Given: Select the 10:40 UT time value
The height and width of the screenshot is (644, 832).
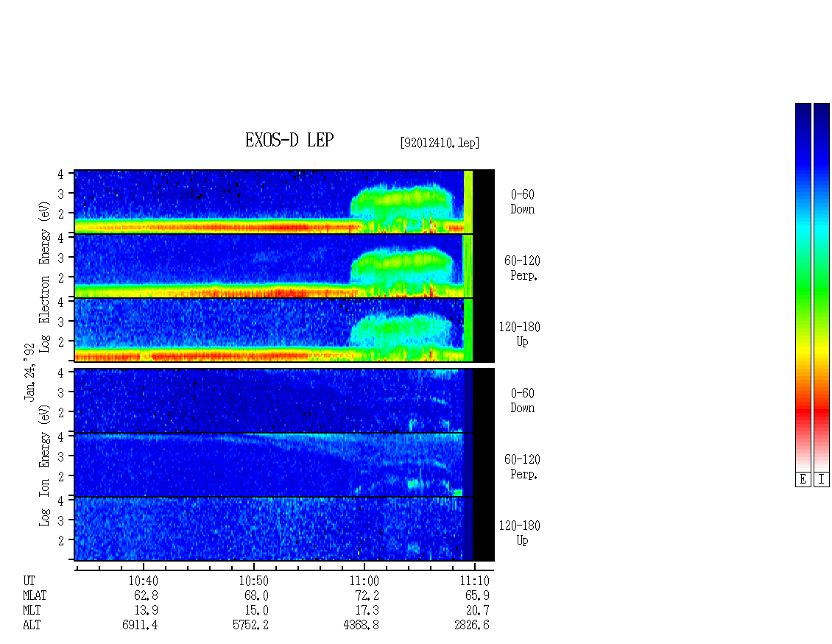Looking at the screenshot, I should [144, 581].
